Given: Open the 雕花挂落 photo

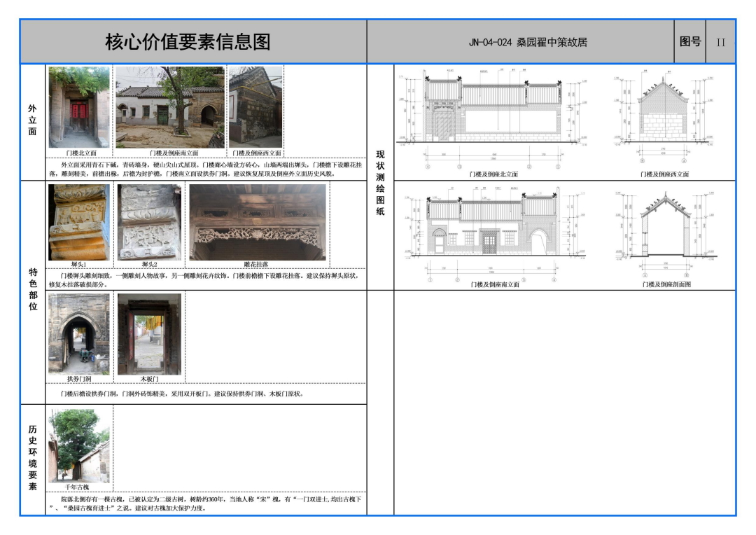Looking at the screenshot, I should coord(258,223).
